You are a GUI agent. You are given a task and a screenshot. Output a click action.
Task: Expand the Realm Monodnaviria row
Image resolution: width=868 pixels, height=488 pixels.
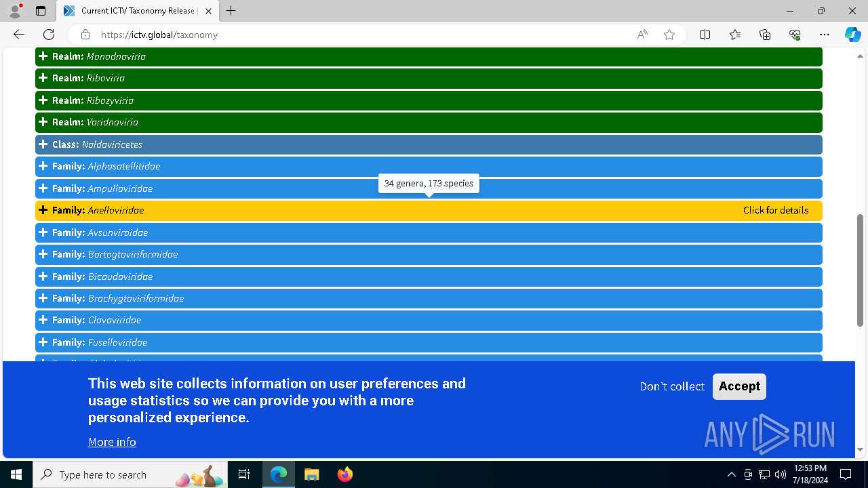(x=429, y=56)
